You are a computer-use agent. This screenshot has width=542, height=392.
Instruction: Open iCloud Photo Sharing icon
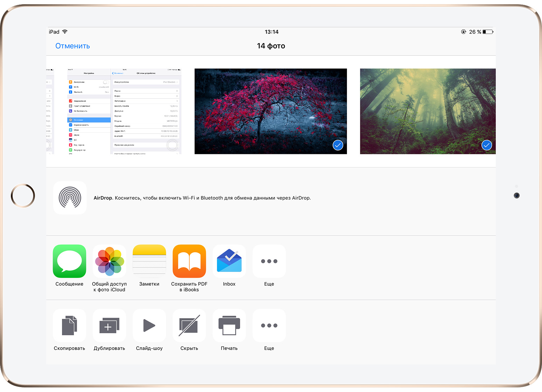click(109, 261)
